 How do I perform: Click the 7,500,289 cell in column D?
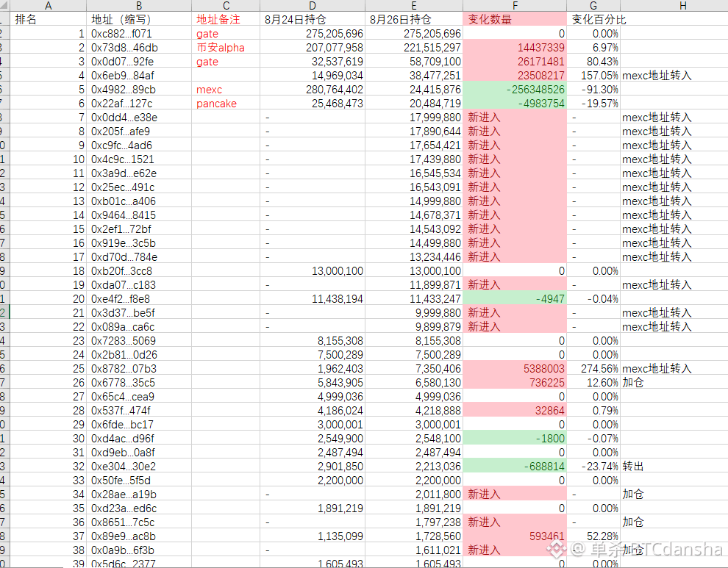click(x=313, y=354)
